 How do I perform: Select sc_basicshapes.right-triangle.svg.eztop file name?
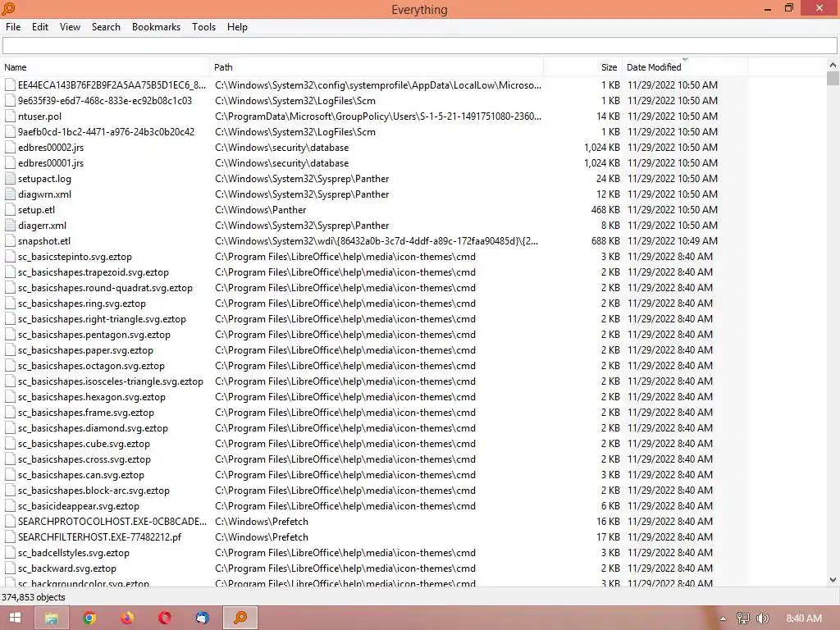click(102, 319)
